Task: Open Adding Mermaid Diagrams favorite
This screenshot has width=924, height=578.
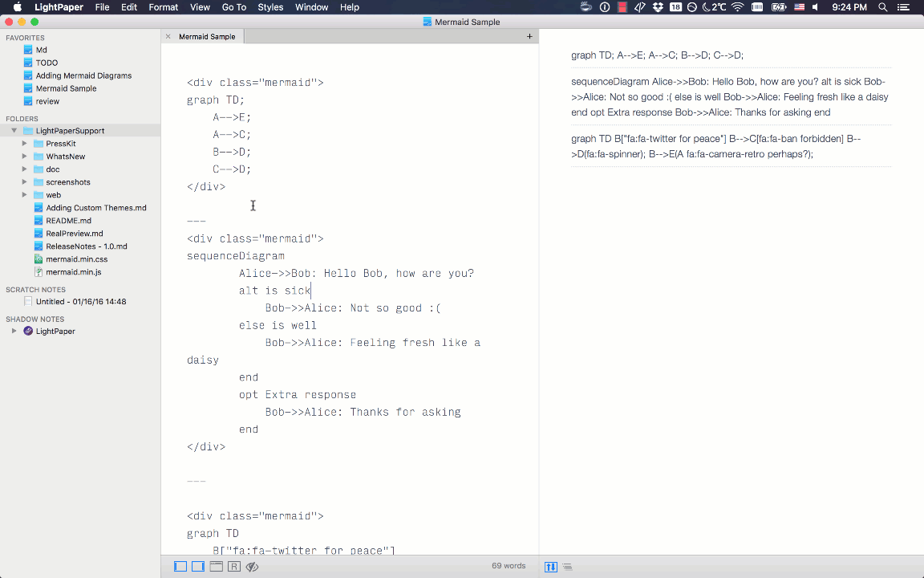Action: (x=83, y=75)
